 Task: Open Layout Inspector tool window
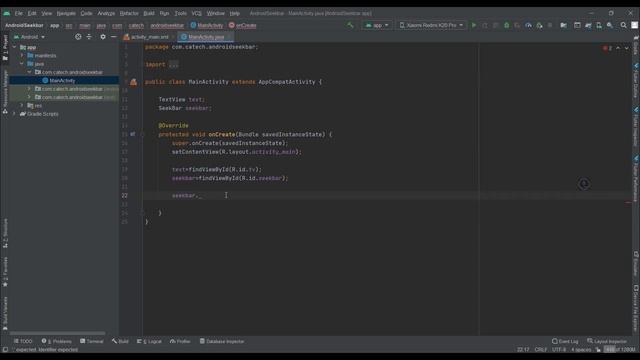click(x=607, y=341)
